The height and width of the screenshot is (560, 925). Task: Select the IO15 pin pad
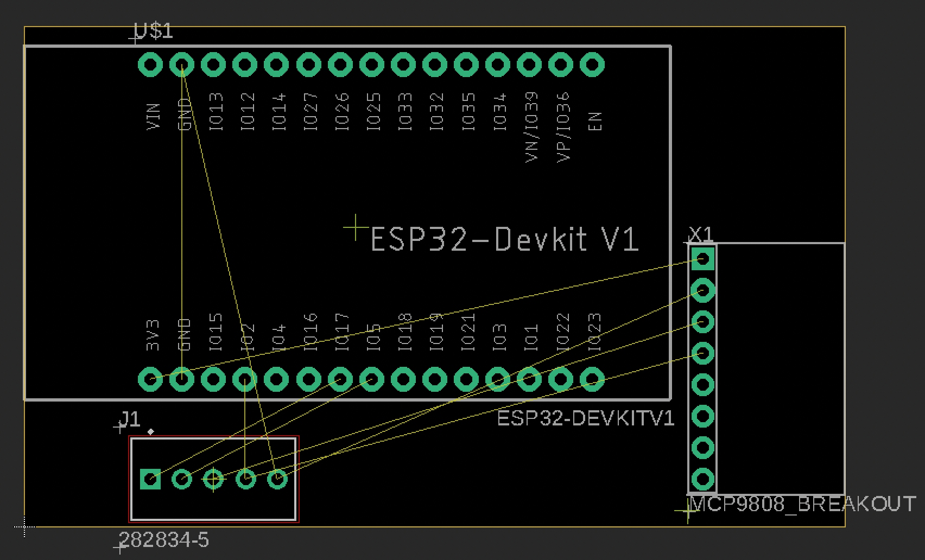(213, 379)
